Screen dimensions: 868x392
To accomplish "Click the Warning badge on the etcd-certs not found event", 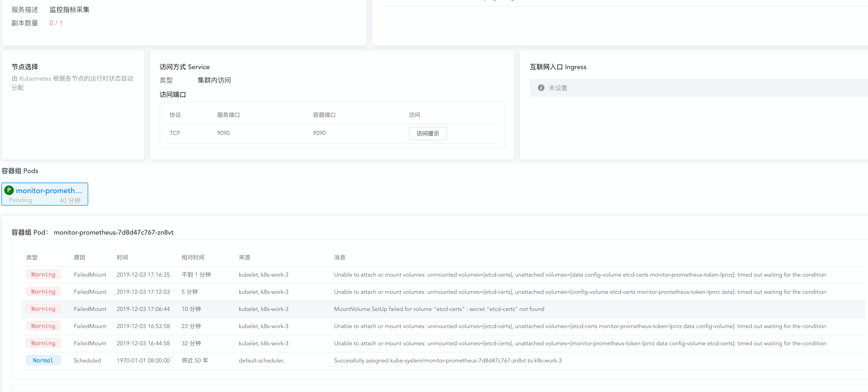I will point(43,309).
